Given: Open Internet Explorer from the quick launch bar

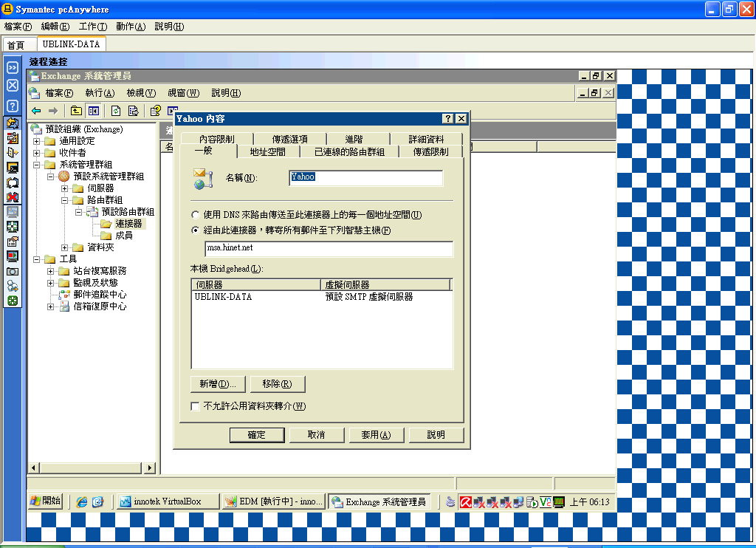Looking at the screenshot, I should click(x=82, y=502).
